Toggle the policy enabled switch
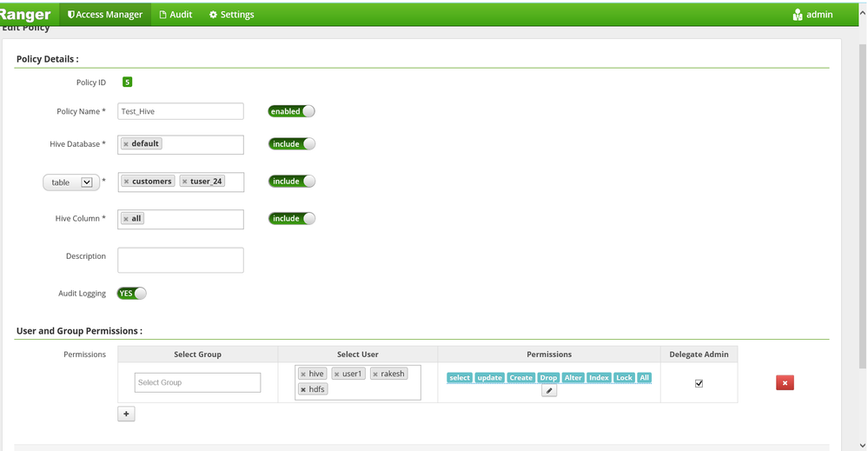868x451 pixels. [x=291, y=111]
